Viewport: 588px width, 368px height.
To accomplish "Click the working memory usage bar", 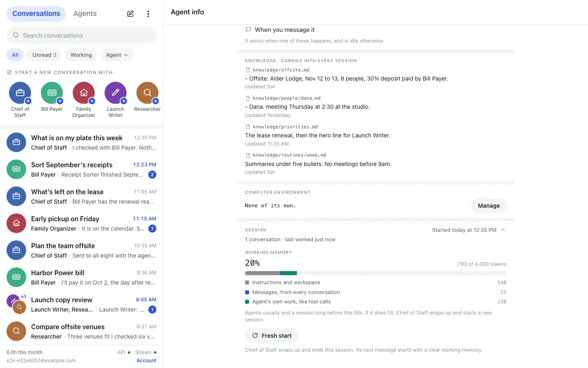I will coord(376,273).
